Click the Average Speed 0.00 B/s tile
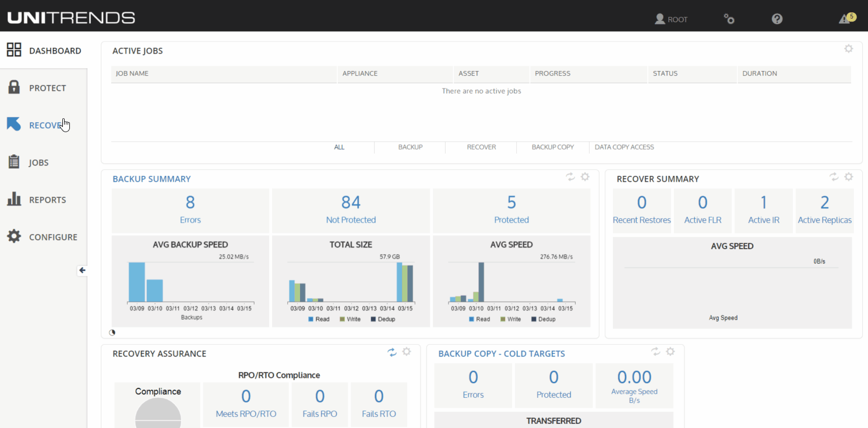The height and width of the screenshot is (428, 868). 634,385
